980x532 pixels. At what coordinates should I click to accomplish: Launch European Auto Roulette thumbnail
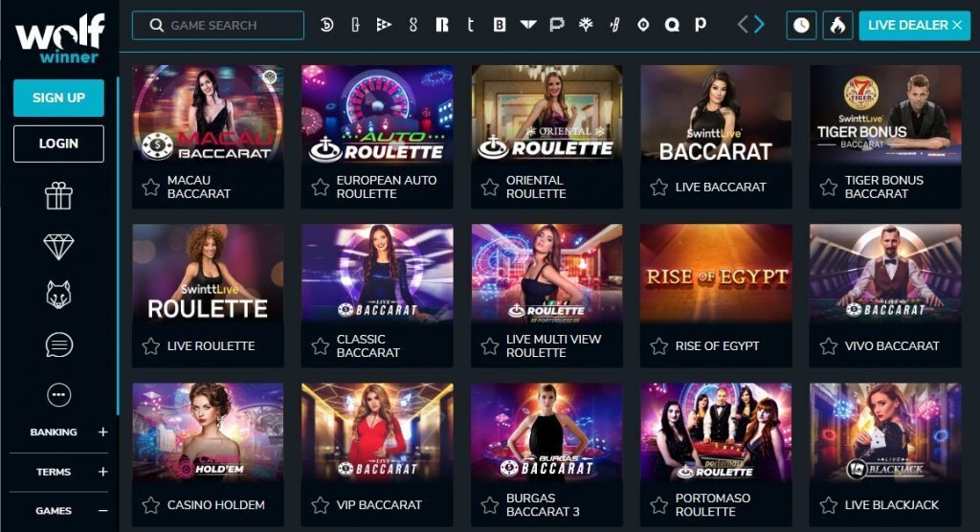click(x=377, y=115)
